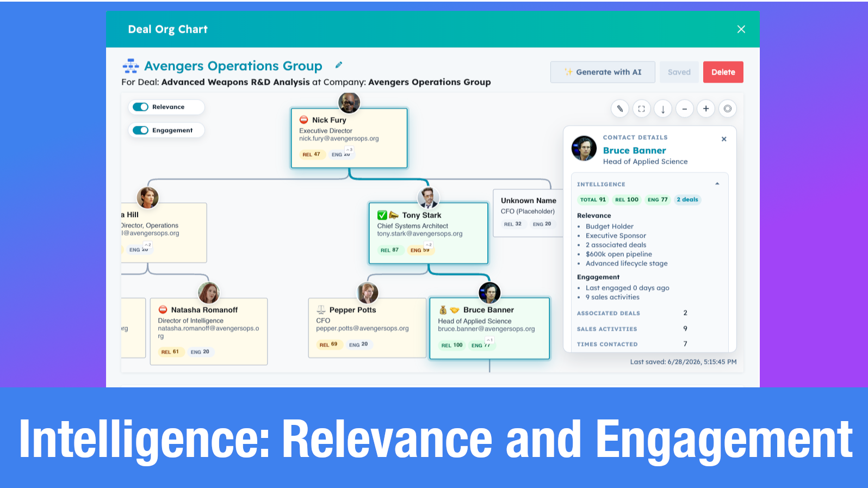The height and width of the screenshot is (488, 868).
Task: Toggle the Relevance switch
Action: 140,107
